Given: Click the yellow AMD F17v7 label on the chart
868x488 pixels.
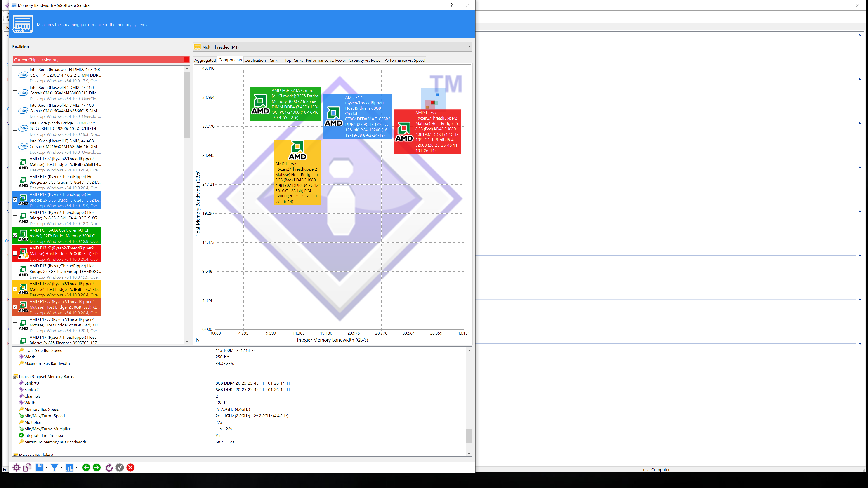Looking at the screenshot, I should click(x=297, y=172).
